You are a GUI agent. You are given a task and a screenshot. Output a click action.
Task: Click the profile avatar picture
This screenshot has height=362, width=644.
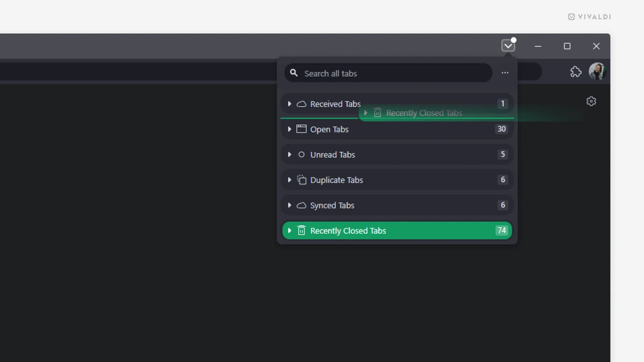598,71
